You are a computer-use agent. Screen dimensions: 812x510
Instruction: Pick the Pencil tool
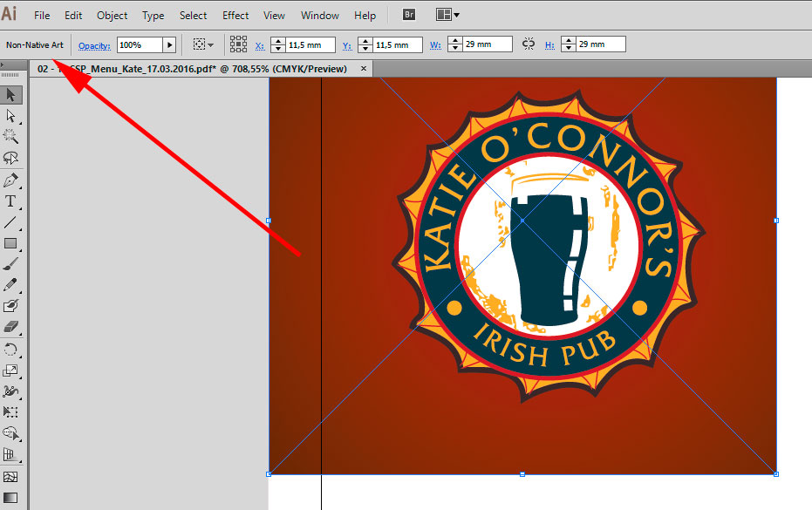(10, 285)
